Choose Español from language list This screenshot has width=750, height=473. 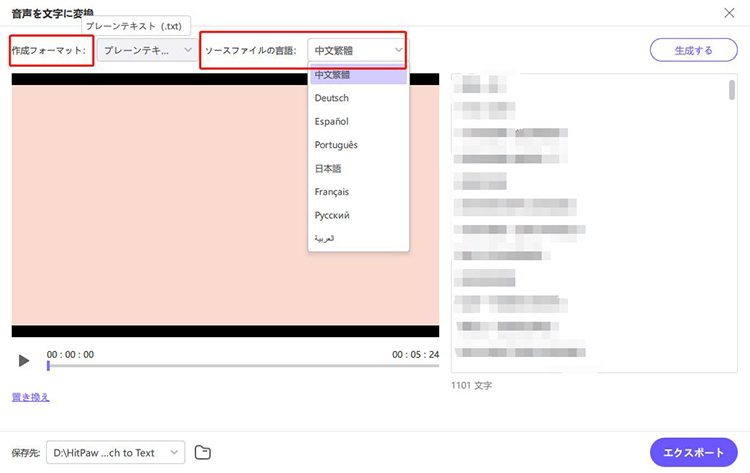click(x=358, y=121)
